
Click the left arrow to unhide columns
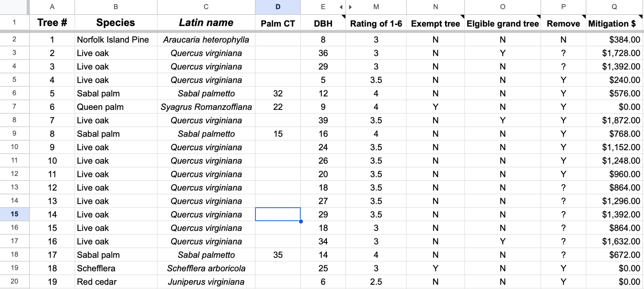point(341,7)
